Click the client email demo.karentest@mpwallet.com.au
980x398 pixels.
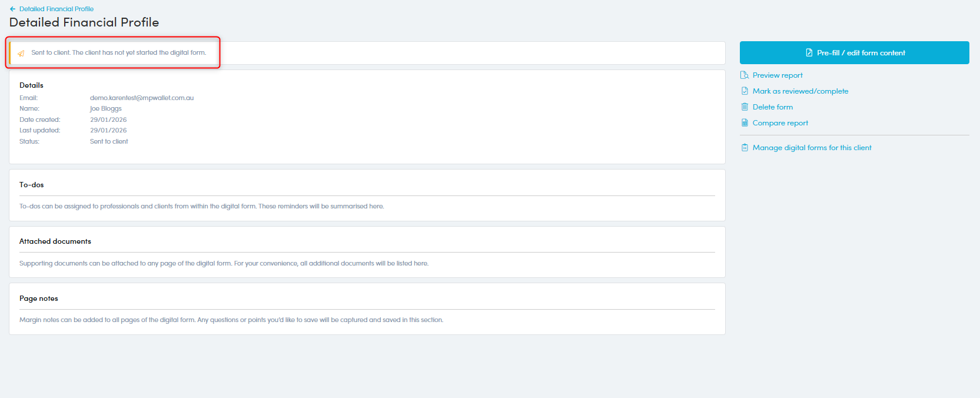pyautogui.click(x=142, y=98)
